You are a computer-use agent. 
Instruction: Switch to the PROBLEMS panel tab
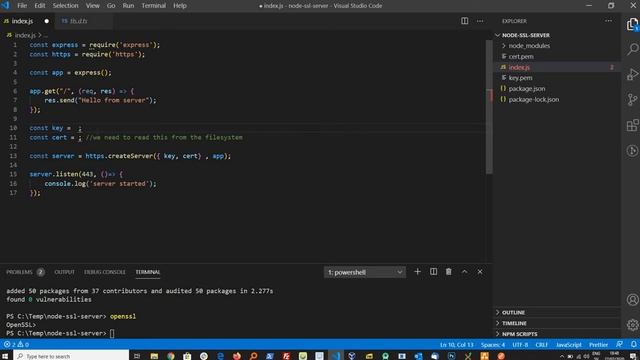[25, 272]
